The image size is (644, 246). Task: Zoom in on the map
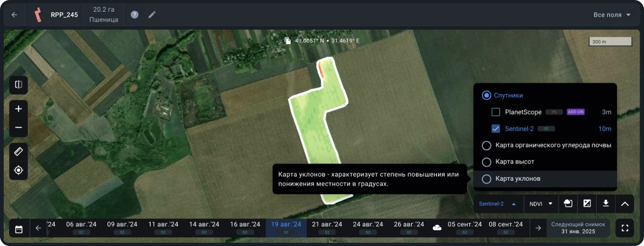coord(18,109)
